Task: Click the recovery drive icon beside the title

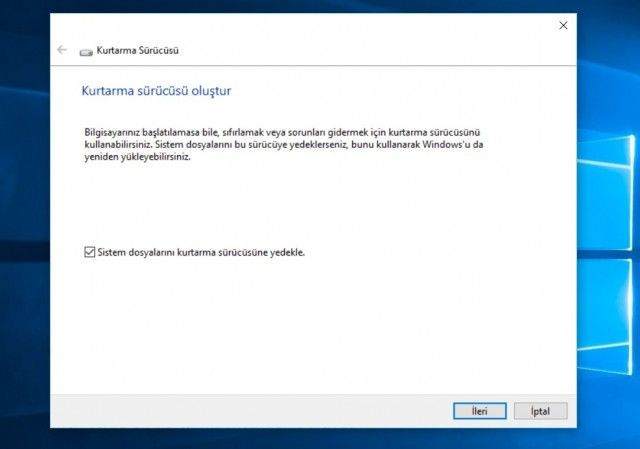Action: tap(85, 50)
